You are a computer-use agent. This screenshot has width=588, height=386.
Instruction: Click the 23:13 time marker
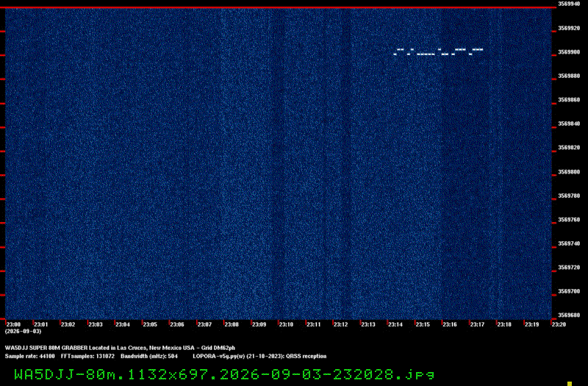tap(368, 324)
